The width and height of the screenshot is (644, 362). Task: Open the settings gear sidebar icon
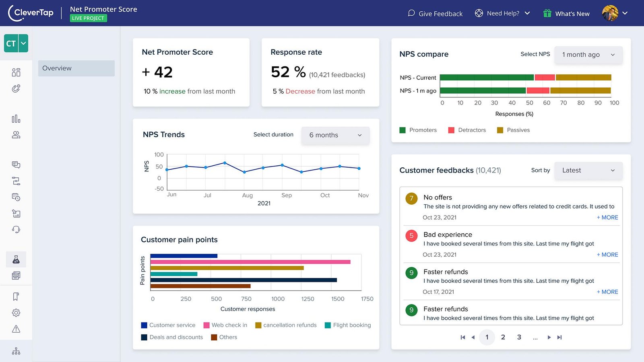(x=16, y=313)
